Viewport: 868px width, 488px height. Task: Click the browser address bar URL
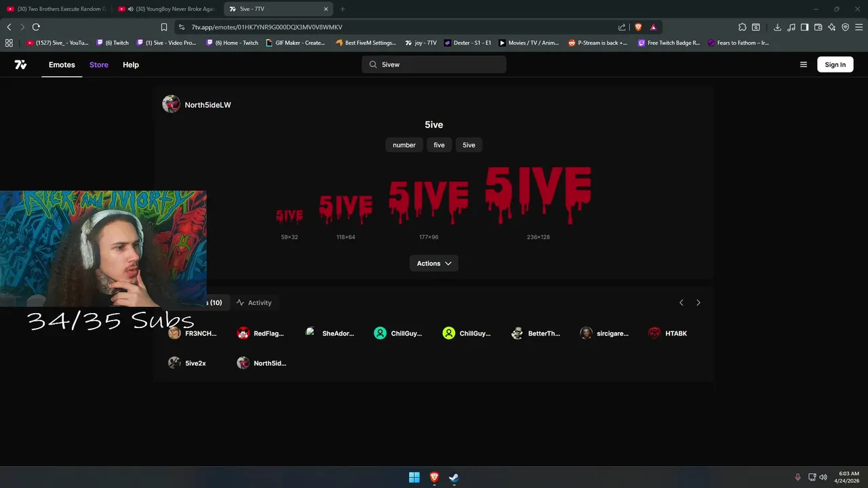(x=267, y=27)
